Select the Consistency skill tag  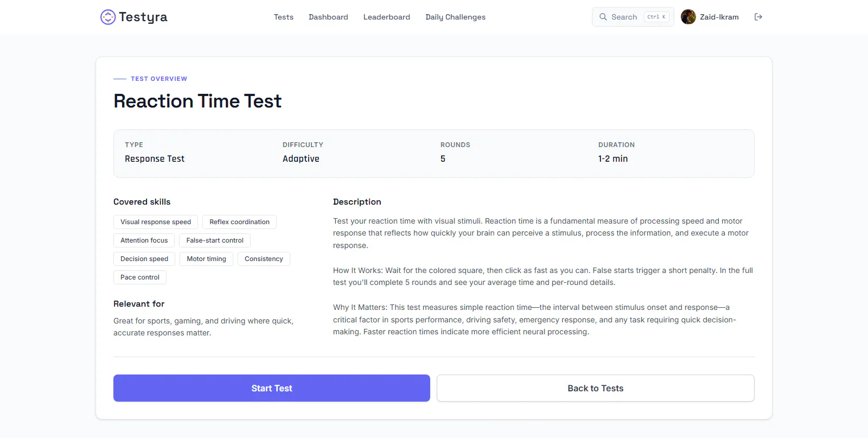pos(264,259)
